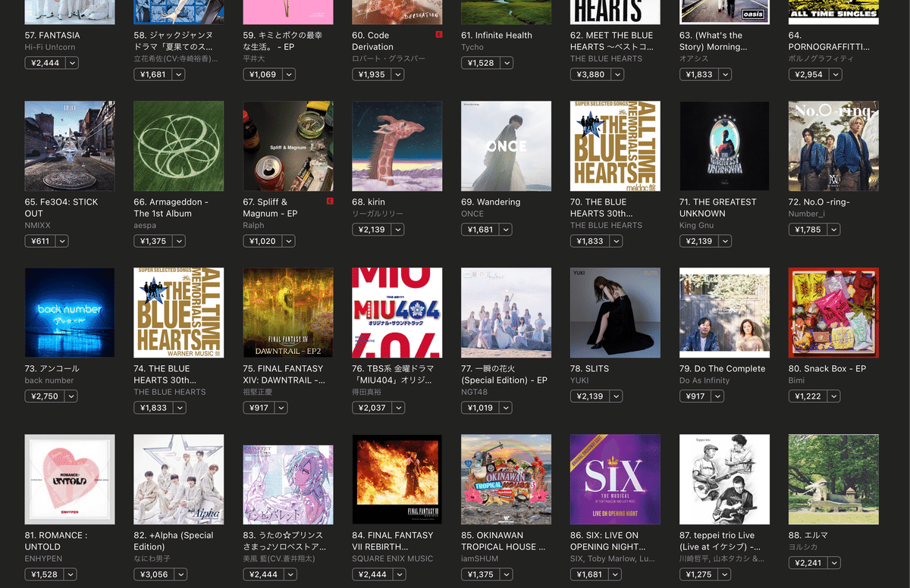The height and width of the screenshot is (588, 910).
Task: Open the Armageddon green album artwork
Action: point(179,145)
